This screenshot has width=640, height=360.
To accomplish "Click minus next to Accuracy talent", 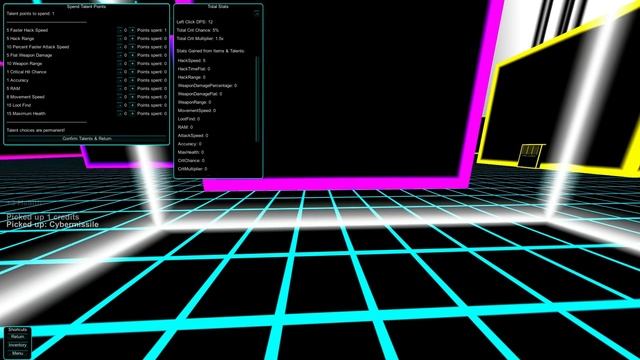I will 120,80.
